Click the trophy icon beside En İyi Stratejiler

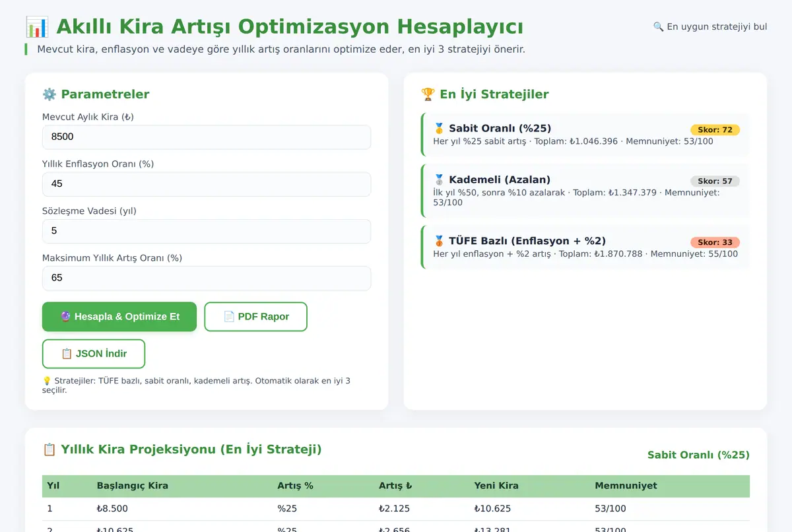(428, 94)
